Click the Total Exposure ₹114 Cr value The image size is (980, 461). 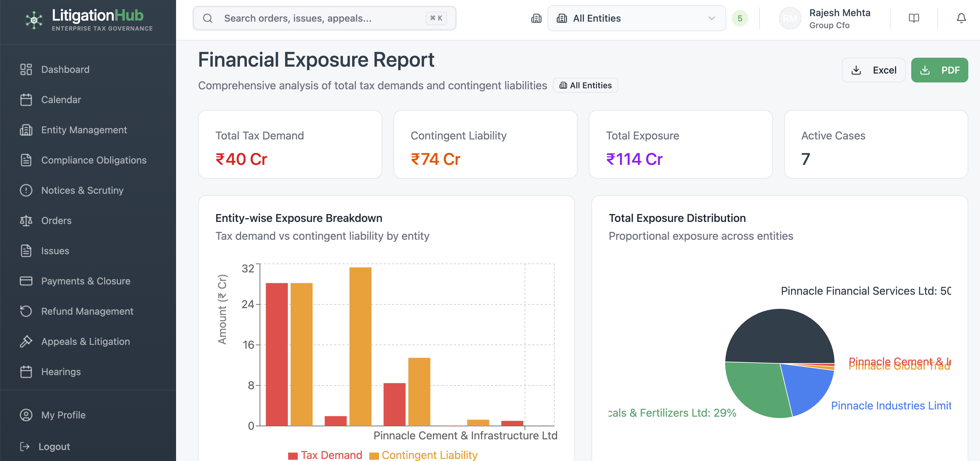coord(634,159)
